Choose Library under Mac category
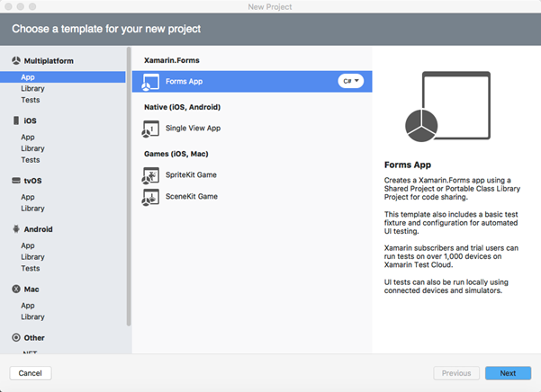 tap(32, 317)
